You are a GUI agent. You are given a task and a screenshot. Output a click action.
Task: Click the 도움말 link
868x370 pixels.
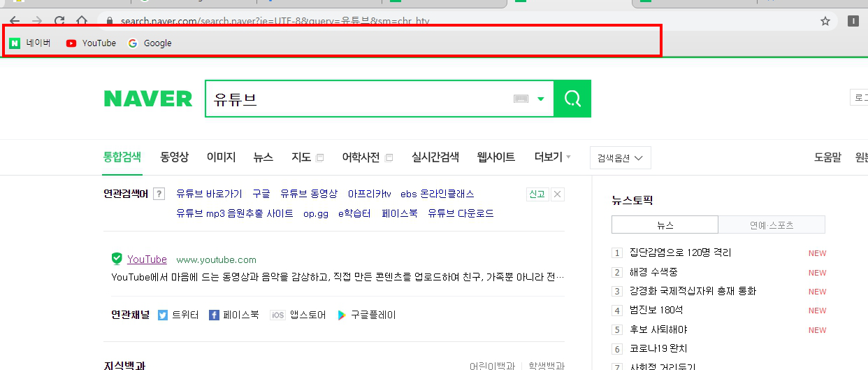pos(827,157)
